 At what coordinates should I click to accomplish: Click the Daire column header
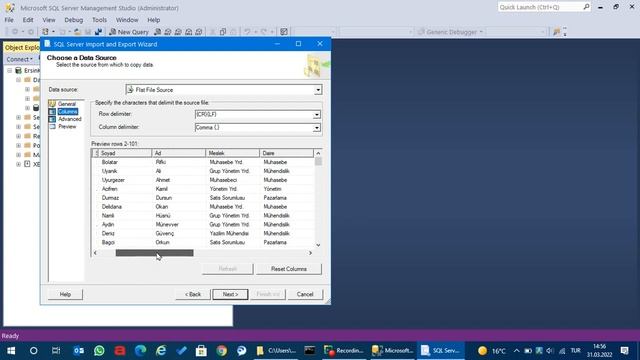(x=287, y=153)
